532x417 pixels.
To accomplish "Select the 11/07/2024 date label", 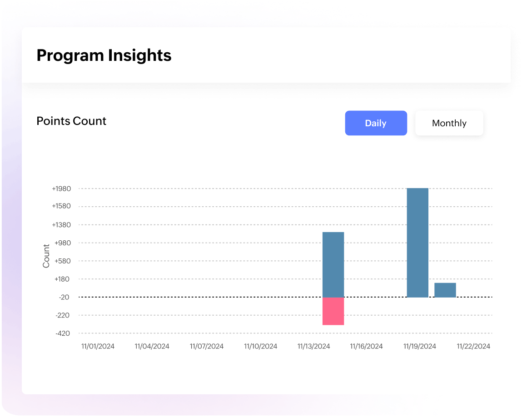I will tap(206, 346).
